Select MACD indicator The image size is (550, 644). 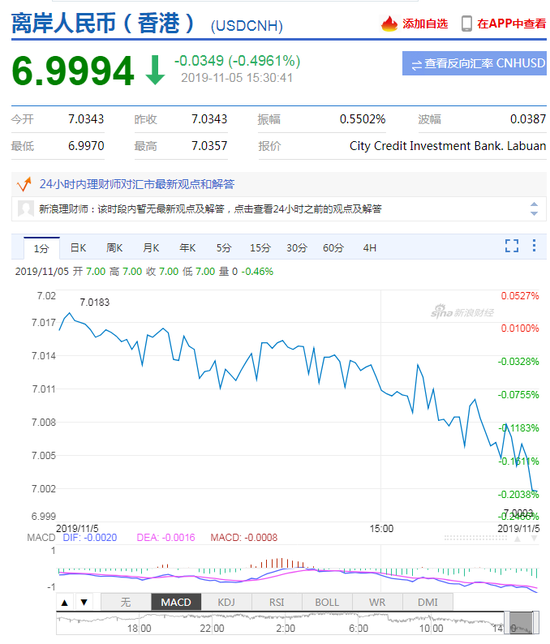point(176,603)
